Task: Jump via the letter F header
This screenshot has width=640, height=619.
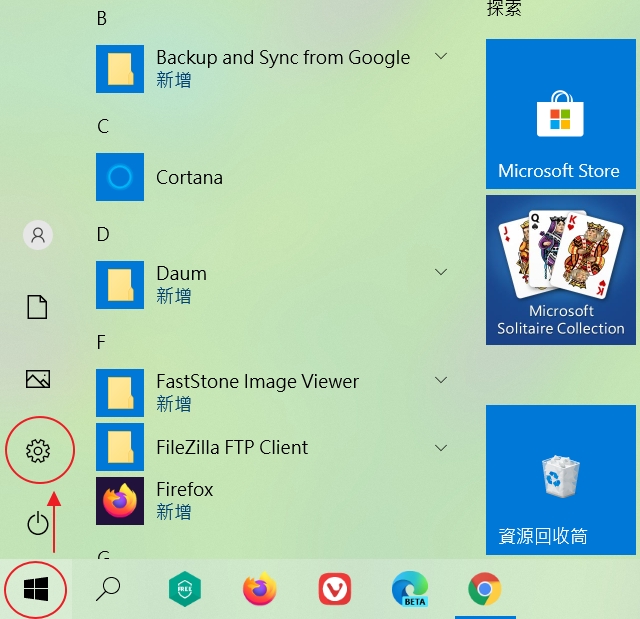Action: (101, 342)
